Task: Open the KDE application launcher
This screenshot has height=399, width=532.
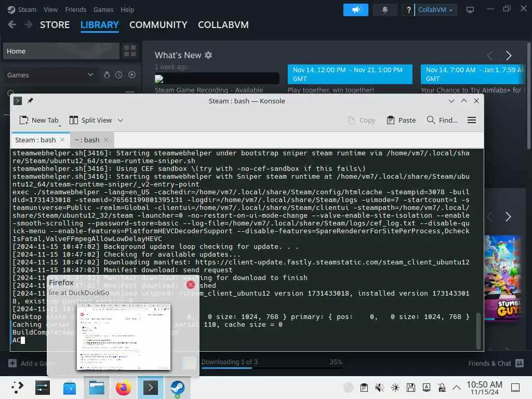Action: 17,388
